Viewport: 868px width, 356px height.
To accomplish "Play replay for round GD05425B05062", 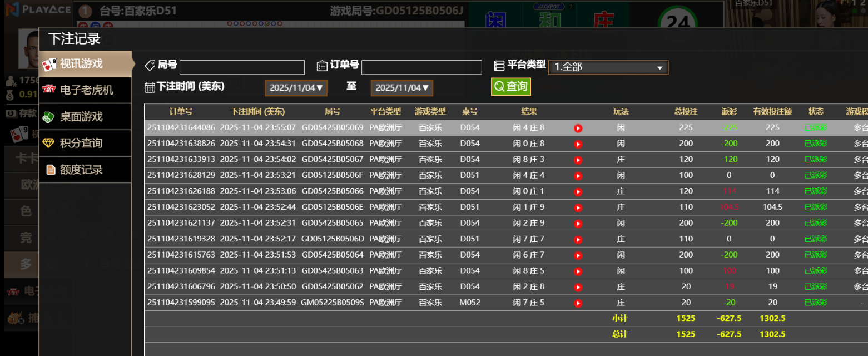I will pos(578,288).
